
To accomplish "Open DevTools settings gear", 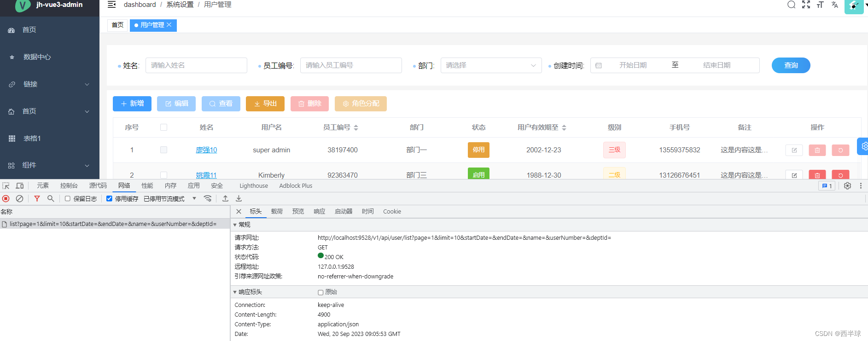I will [x=847, y=186].
